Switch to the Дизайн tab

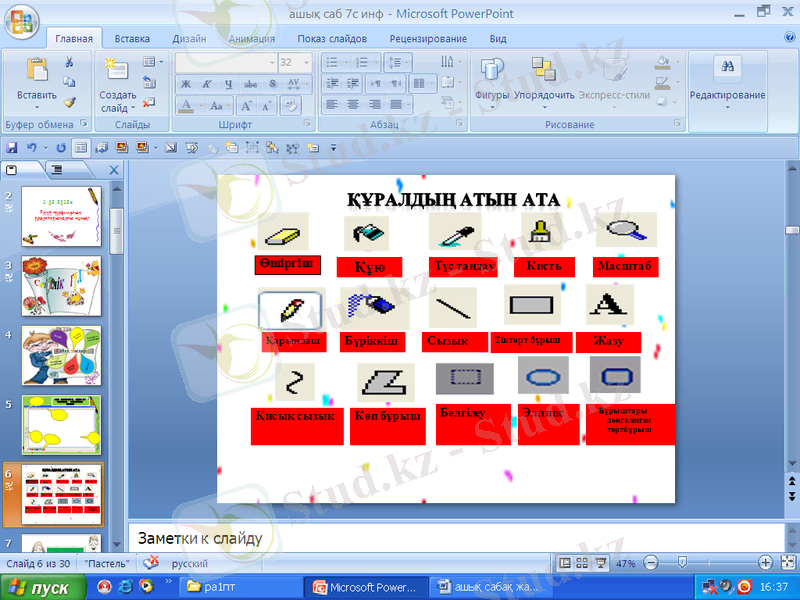(189, 39)
